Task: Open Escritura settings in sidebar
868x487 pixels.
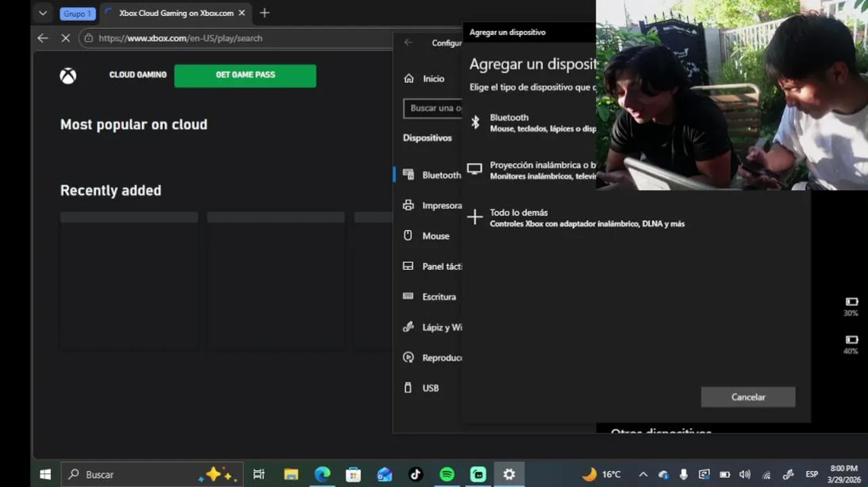Action: point(429,297)
